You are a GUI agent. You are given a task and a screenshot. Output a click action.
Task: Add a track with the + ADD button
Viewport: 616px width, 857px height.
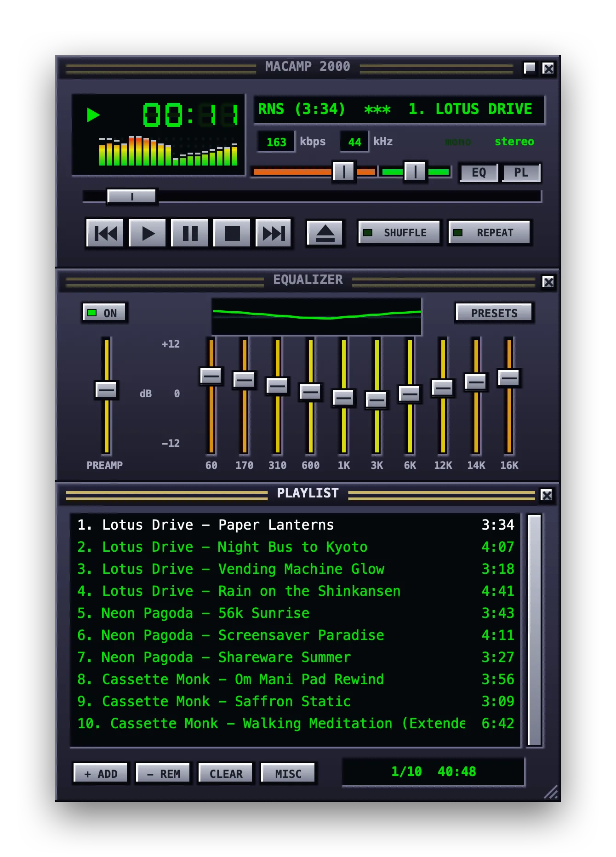pos(101,773)
